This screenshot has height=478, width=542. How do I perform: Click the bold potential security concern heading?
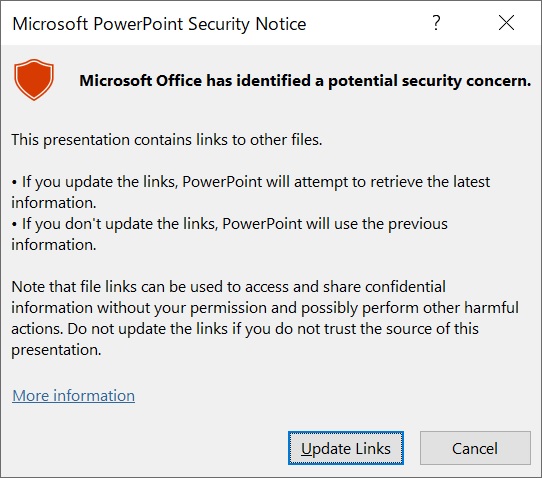click(305, 81)
